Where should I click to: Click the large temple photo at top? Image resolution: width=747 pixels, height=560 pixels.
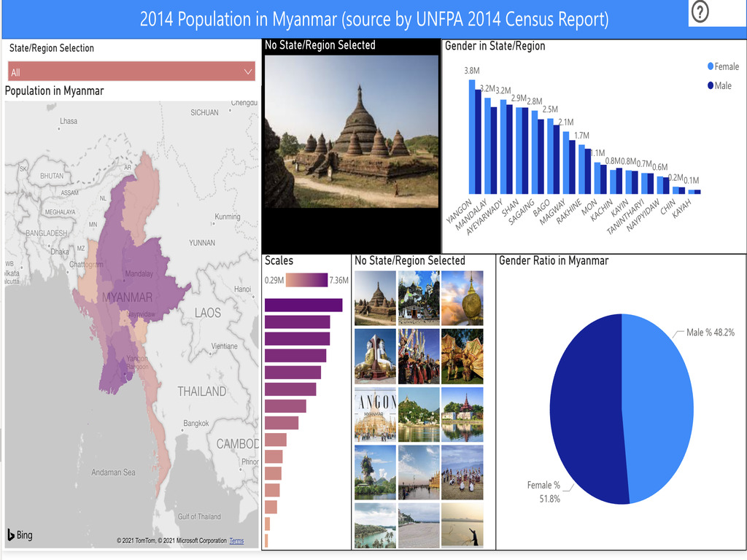(351, 130)
